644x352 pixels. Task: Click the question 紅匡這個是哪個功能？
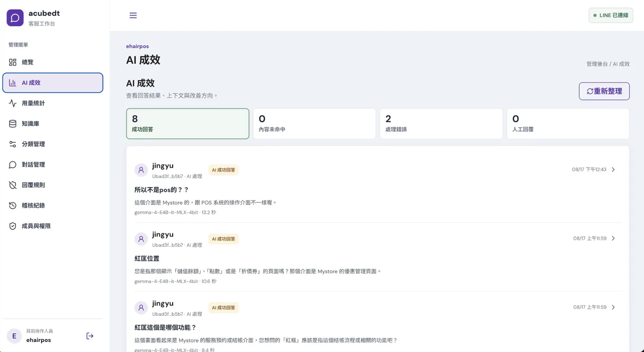point(166,327)
